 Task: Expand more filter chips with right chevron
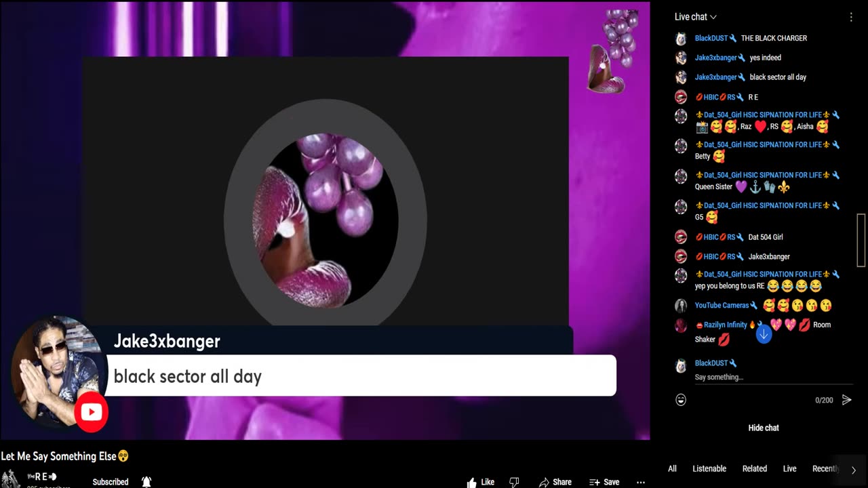853,469
